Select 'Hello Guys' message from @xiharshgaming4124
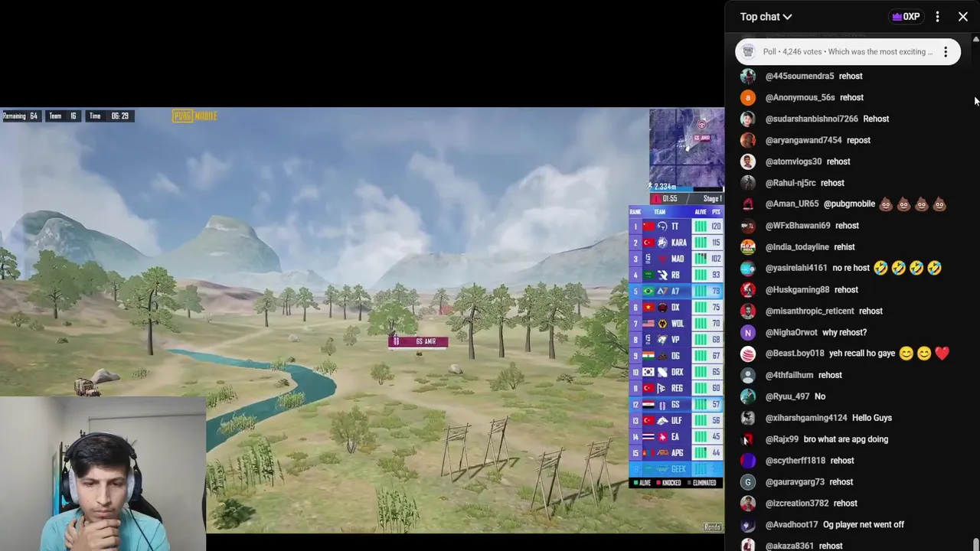This screenshot has width=980, height=551. (872, 418)
